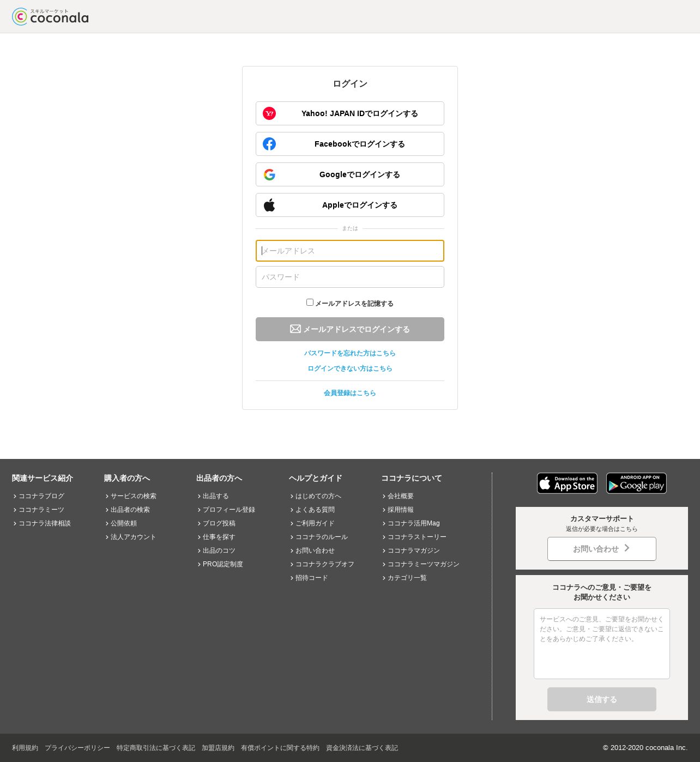The width and height of the screenshot is (700, 762).
Task: Log in with Facebook button
Action: pos(350,144)
